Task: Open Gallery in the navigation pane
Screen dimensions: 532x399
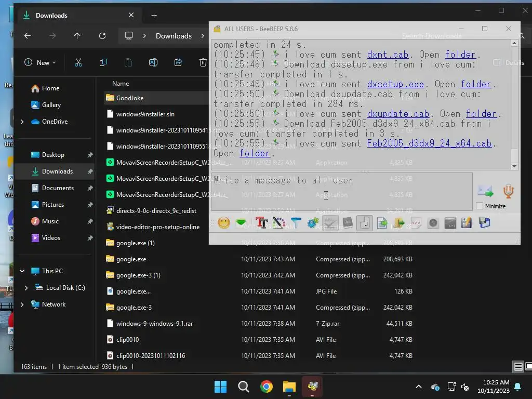Action: (51, 105)
